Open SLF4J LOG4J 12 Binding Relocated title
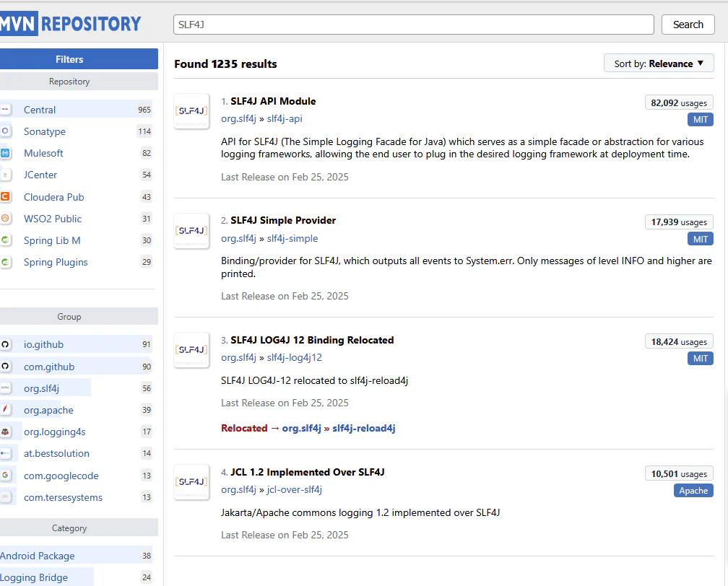 (312, 340)
